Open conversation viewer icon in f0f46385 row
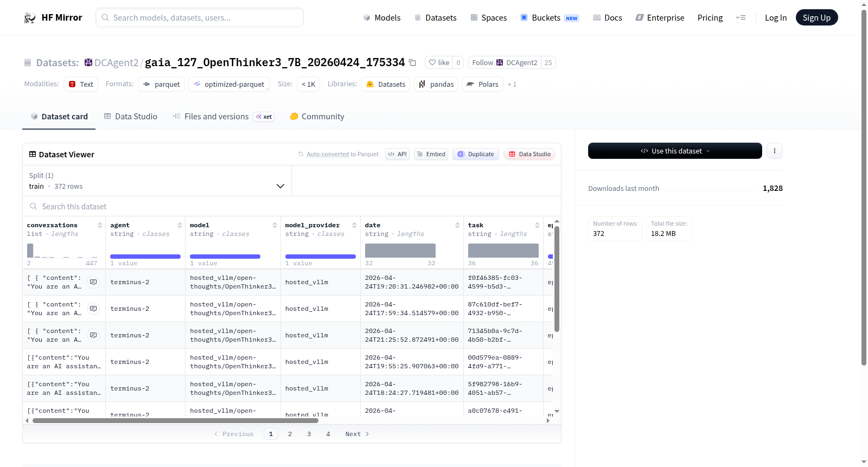The width and height of the screenshot is (868, 467). coord(93,282)
